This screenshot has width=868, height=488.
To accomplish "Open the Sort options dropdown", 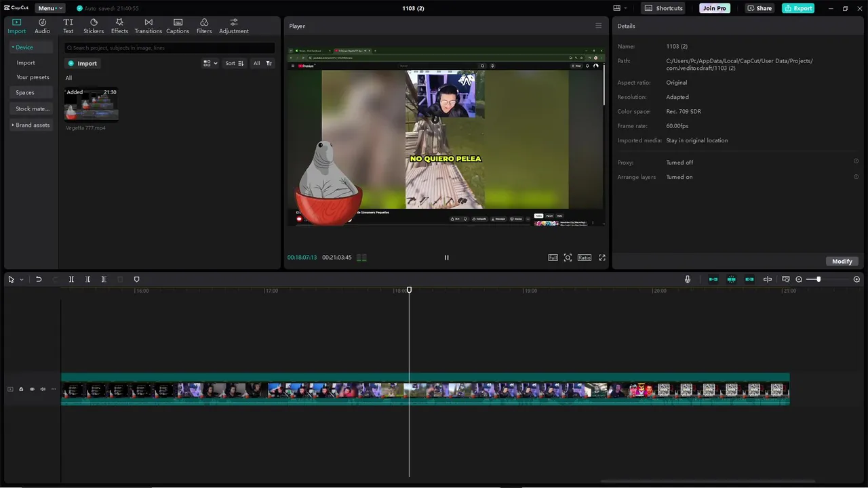I will click(235, 63).
